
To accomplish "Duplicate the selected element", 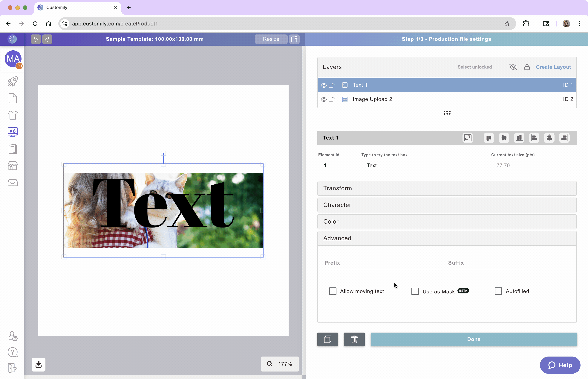I will coord(328,339).
